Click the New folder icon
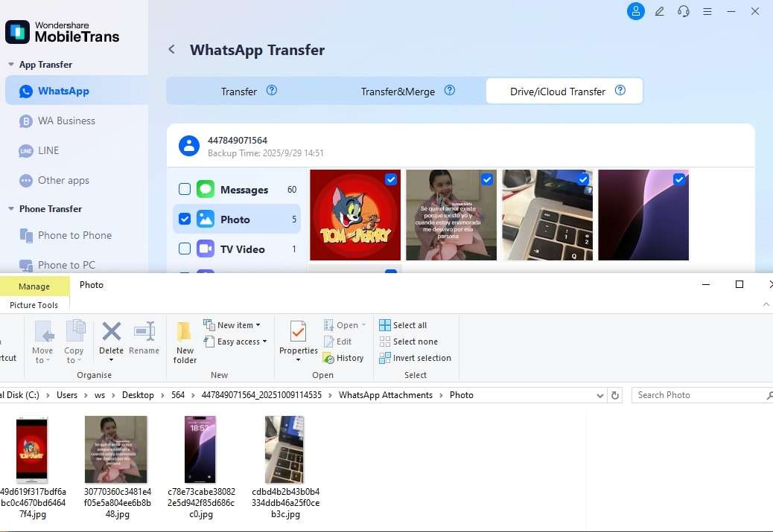Viewport: 773px width, 532px height. click(x=185, y=342)
